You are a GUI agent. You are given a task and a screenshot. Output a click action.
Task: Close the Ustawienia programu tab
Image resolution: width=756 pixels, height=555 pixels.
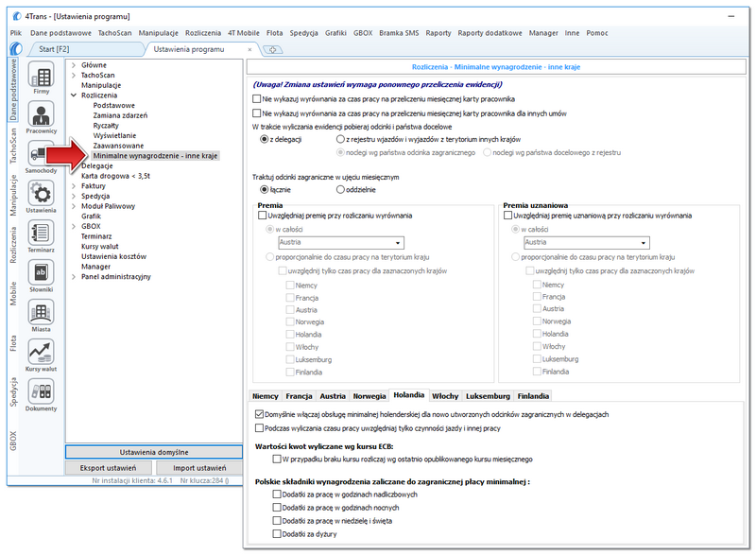click(249, 49)
